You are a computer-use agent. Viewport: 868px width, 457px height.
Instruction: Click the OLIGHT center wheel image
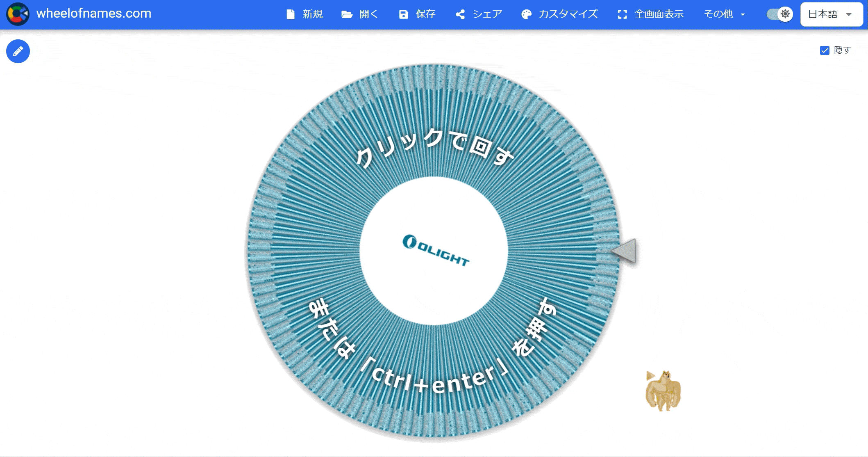pyautogui.click(x=434, y=251)
